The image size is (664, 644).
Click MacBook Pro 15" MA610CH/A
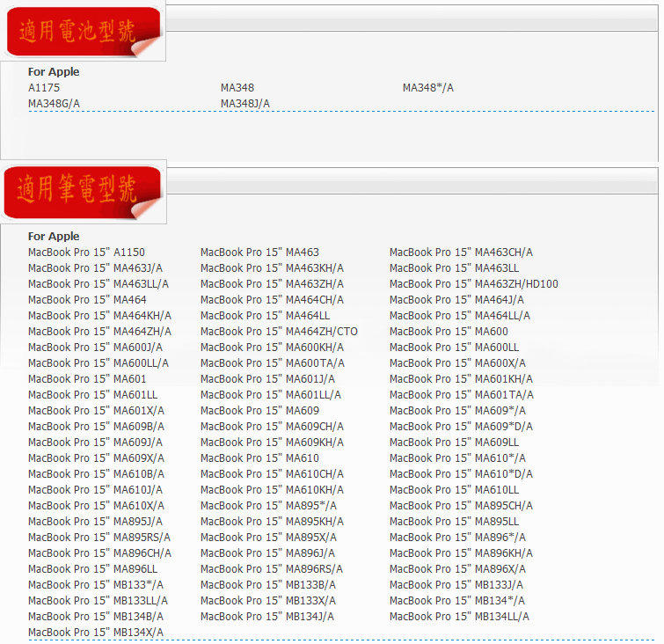272,473
